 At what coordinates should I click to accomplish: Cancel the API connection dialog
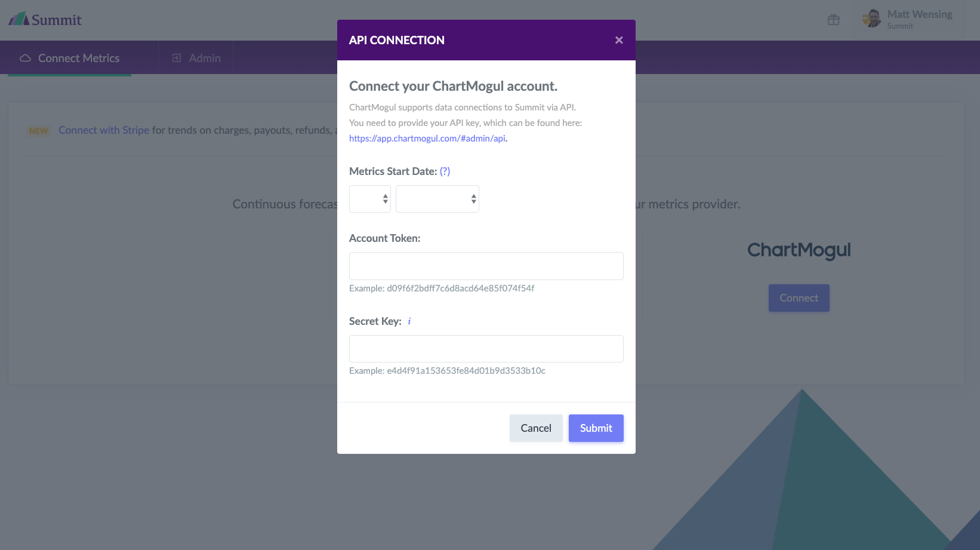[x=536, y=428]
